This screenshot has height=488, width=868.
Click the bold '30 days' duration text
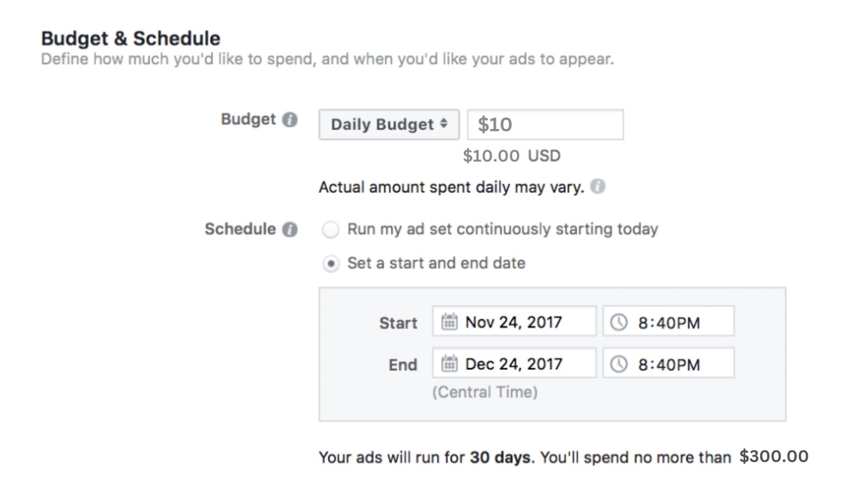click(x=501, y=458)
